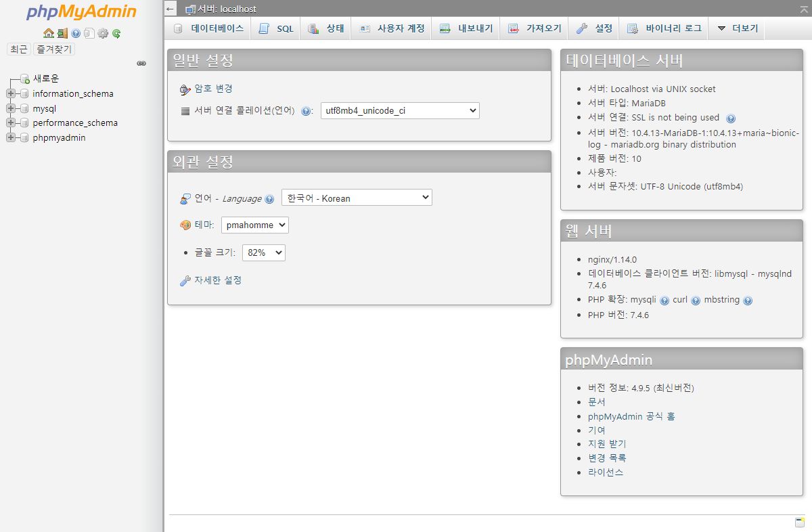Open the 82% font size dropdown

tap(264, 252)
